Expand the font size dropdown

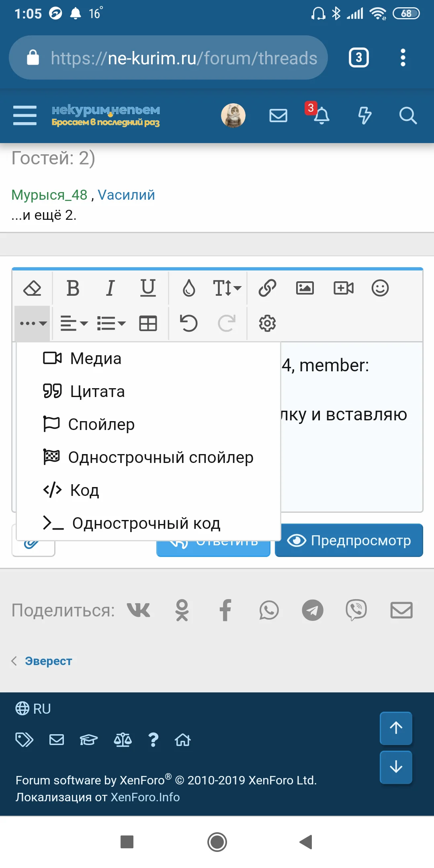(227, 288)
